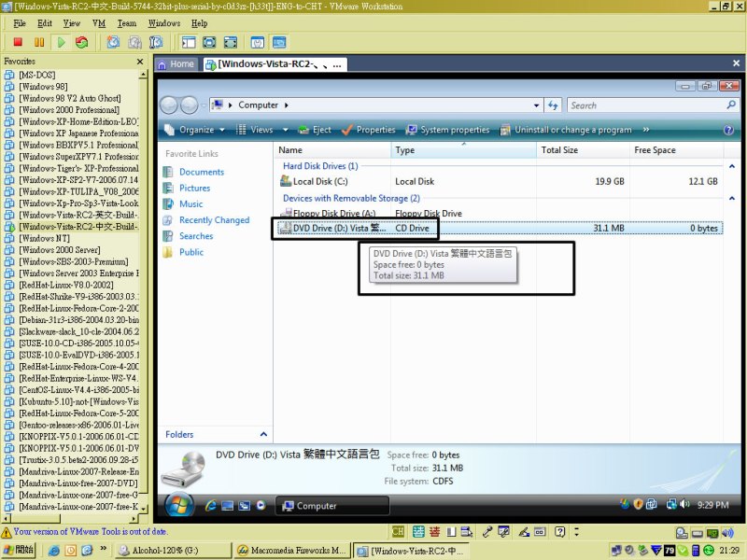The width and height of the screenshot is (747, 560).
Task: Sort by Free Space column
Action: point(677,150)
